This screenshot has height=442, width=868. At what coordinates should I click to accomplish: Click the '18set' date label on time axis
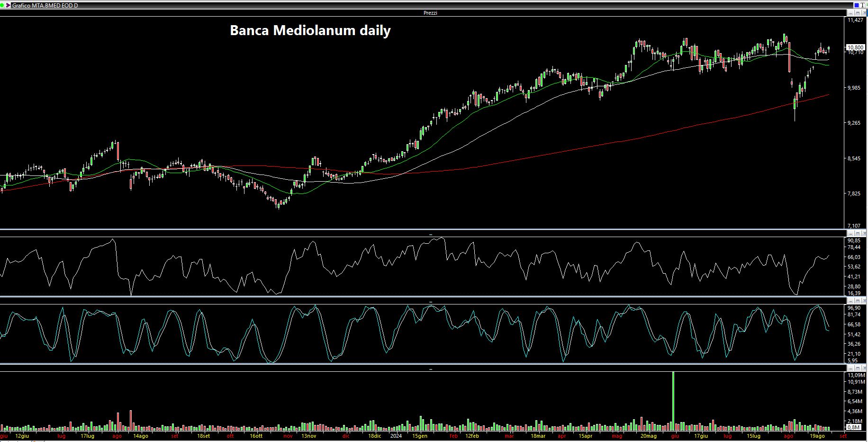click(203, 436)
